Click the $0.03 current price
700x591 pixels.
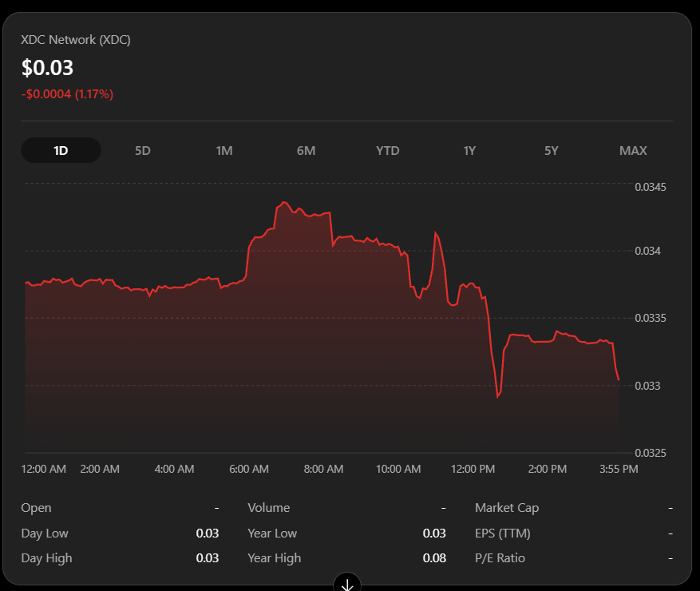[x=47, y=68]
